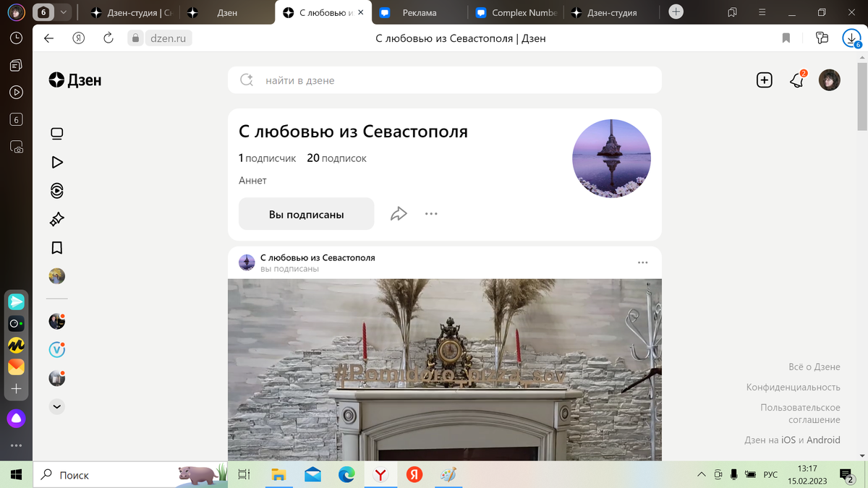Open the share arrow under channel name

pyautogui.click(x=398, y=213)
